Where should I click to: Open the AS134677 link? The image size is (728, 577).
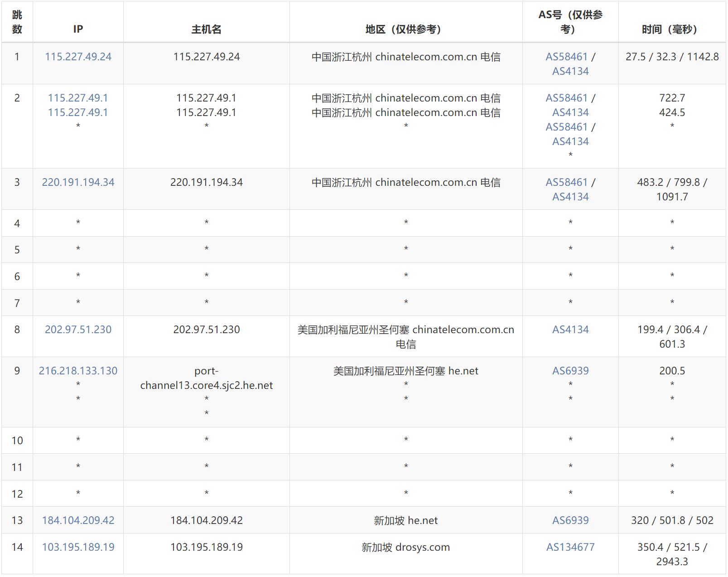(x=570, y=547)
